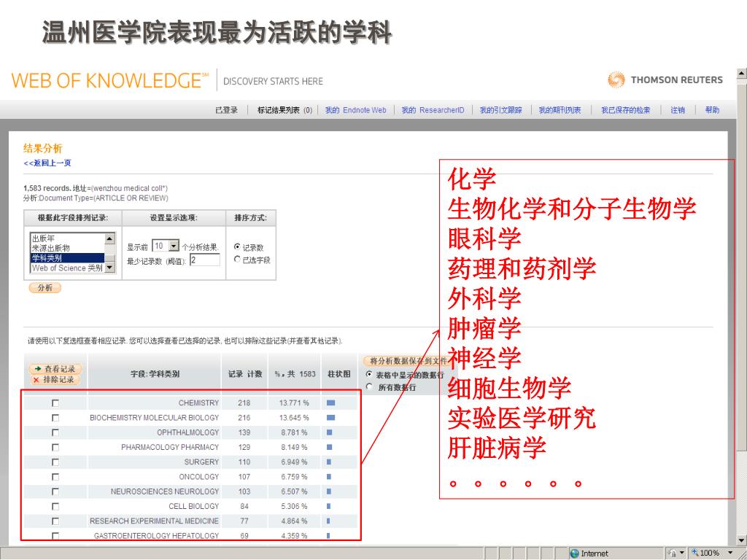
Task: Select 学科类别 in the field list
Action: click(x=67, y=257)
